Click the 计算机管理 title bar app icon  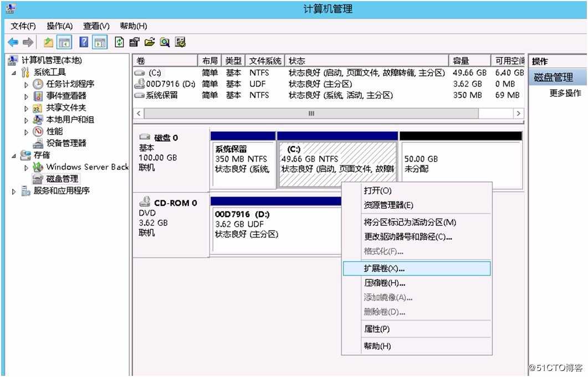[11, 8]
